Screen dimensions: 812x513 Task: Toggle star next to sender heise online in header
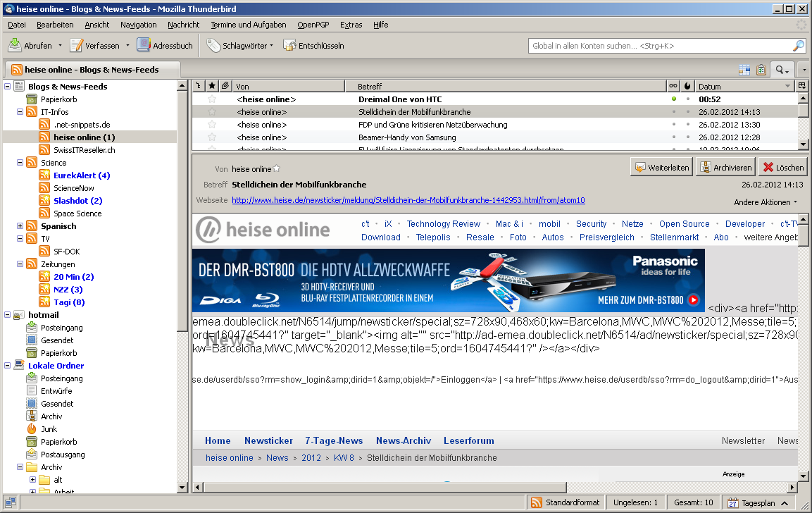pos(277,168)
